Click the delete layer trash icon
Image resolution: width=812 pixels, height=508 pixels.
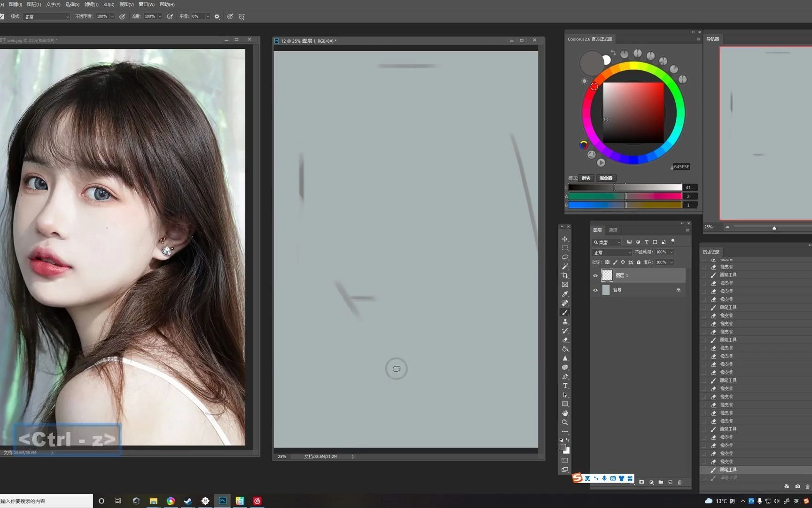679,482
